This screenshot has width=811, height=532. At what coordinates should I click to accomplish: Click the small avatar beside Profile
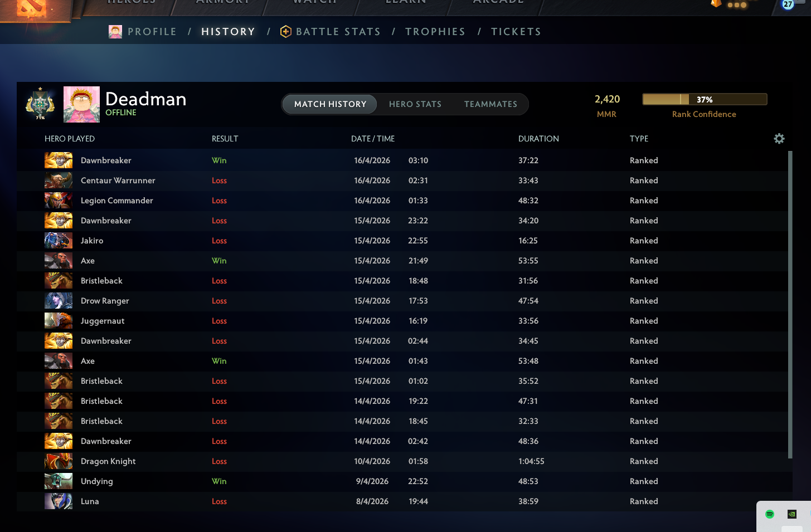[115, 32]
